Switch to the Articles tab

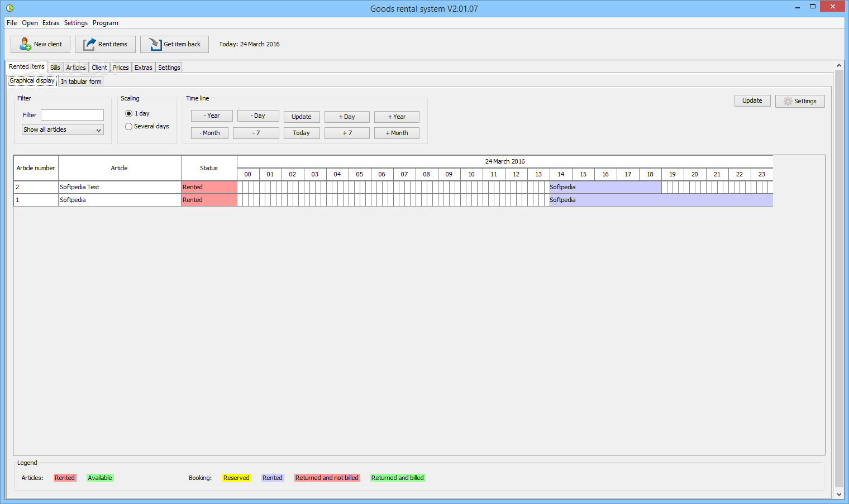pyautogui.click(x=76, y=68)
